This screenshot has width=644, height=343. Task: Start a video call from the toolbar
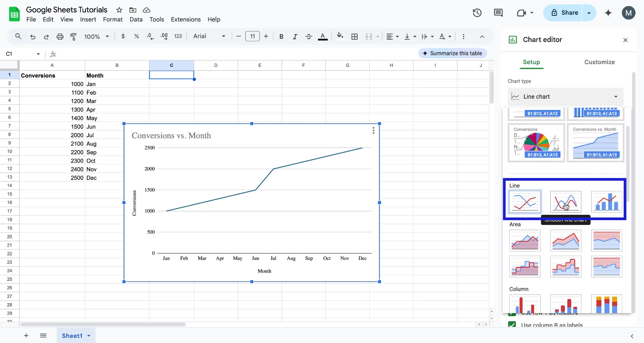click(522, 13)
